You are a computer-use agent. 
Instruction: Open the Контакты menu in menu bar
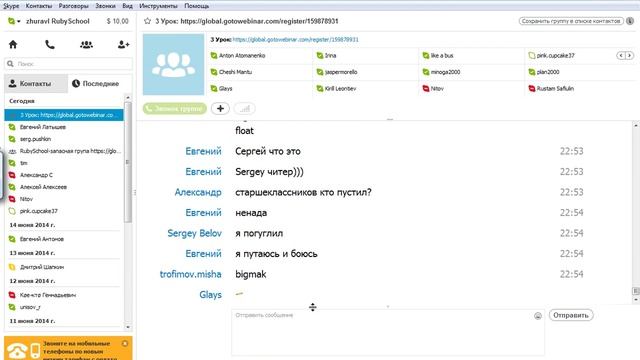point(39,6)
